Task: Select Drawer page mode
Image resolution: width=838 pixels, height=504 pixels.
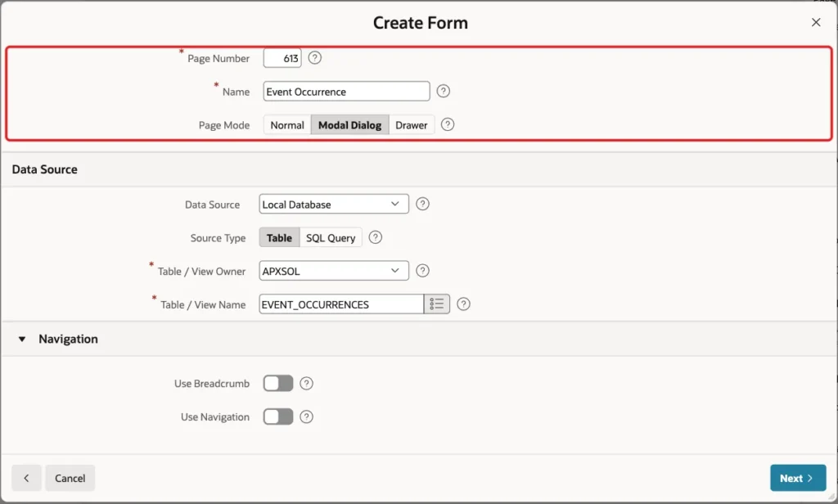Action: pyautogui.click(x=412, y=125)
